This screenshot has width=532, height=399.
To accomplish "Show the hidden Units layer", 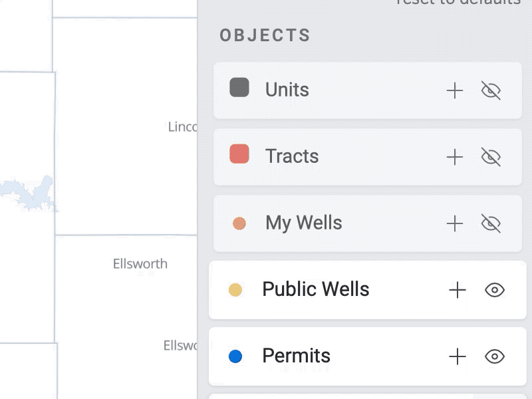I will click(491, 90).
